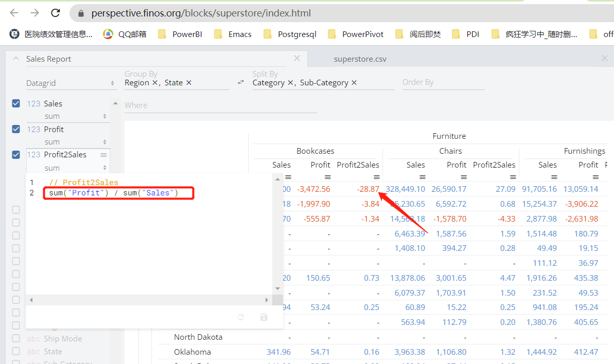
Task: Remove State from Group By
Action: pos(189,82)
